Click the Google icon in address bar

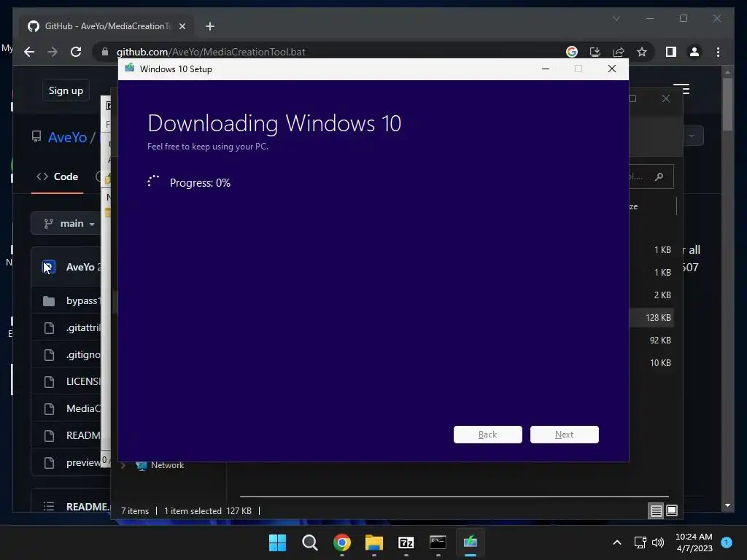click(x=572, y=52)
